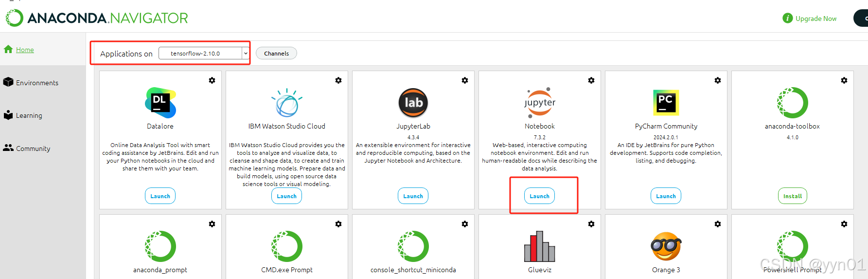Click the Upgrade Now info icon
This screenshot has height=279, width=868.
point(787,19)
